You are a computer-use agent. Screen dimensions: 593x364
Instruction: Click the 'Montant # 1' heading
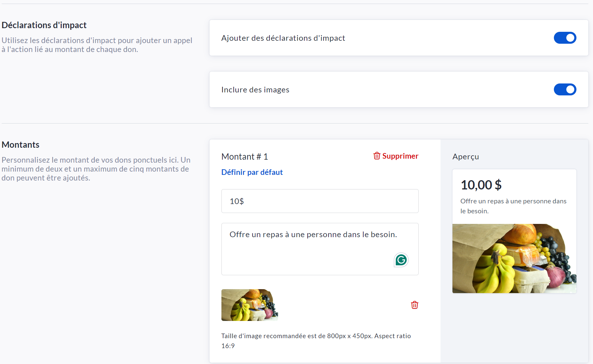245,157
